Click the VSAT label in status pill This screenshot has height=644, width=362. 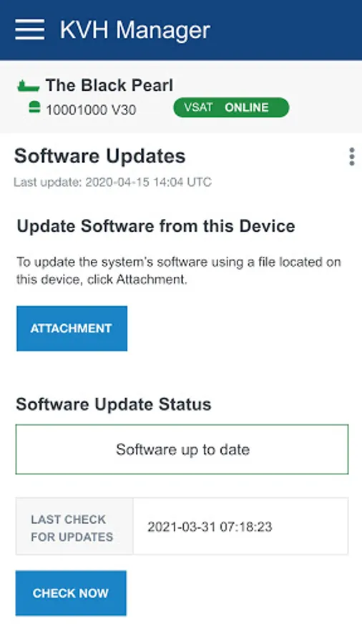198,107
